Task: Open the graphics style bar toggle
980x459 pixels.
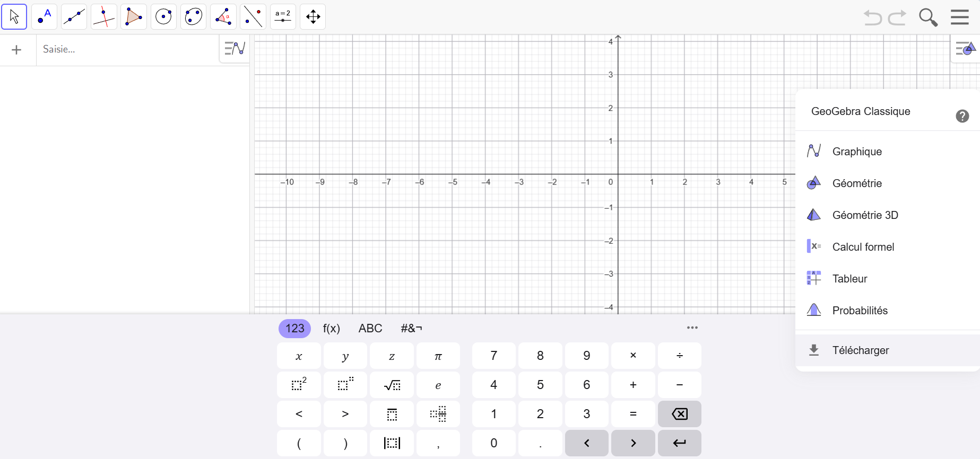Action: click(966, 49)
